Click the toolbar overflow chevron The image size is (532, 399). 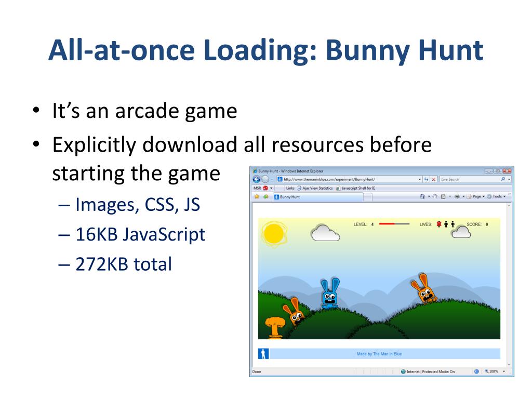[x=509, y=194]
